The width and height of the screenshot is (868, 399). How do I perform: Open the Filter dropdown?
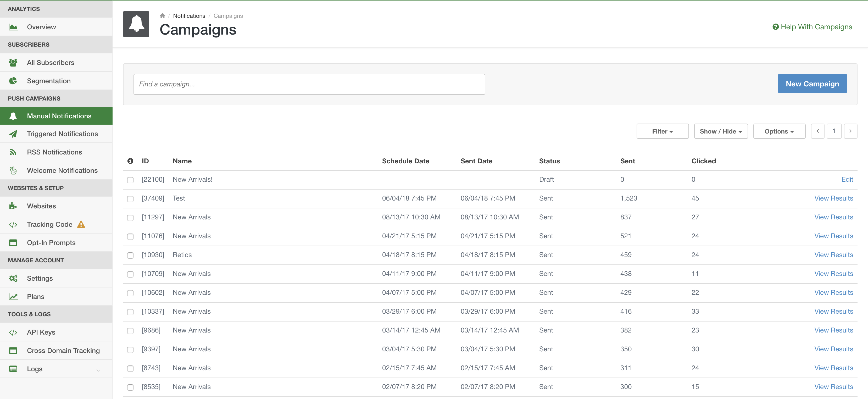662,131
